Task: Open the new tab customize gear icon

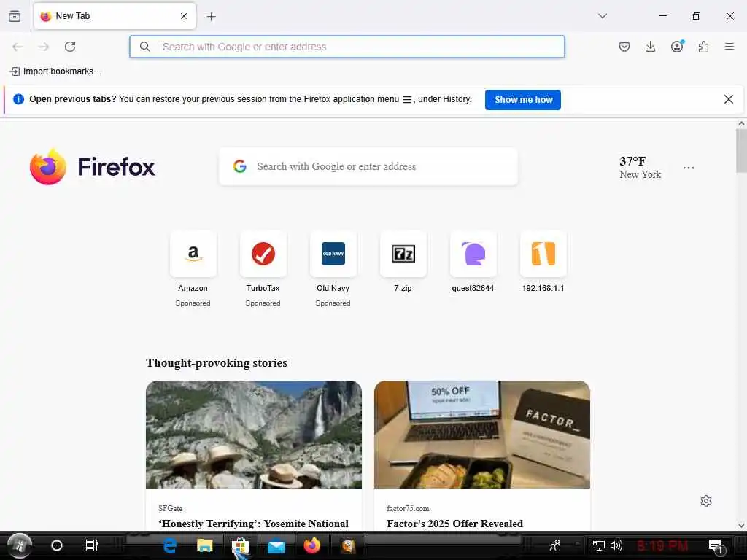Action: pyautogui.click(x=706, y=501)
